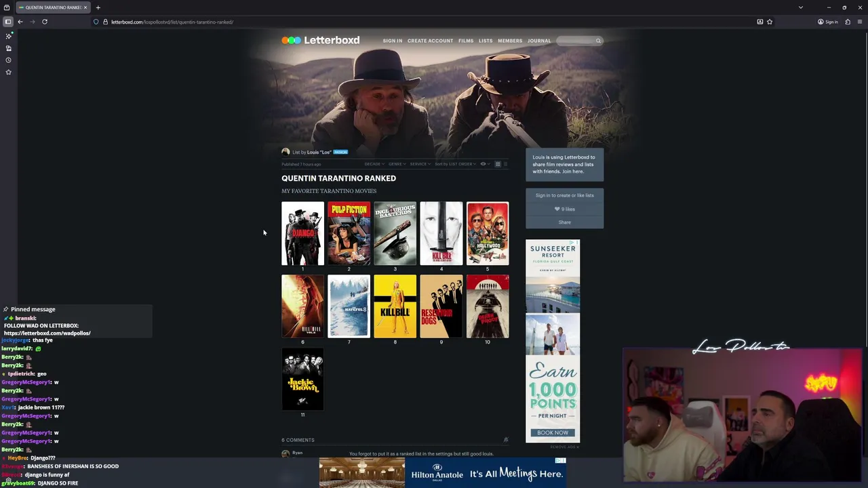Screen dimensions: 868x488
Task: Open a new tab with the plus icon
Action: tap(98, 7)
